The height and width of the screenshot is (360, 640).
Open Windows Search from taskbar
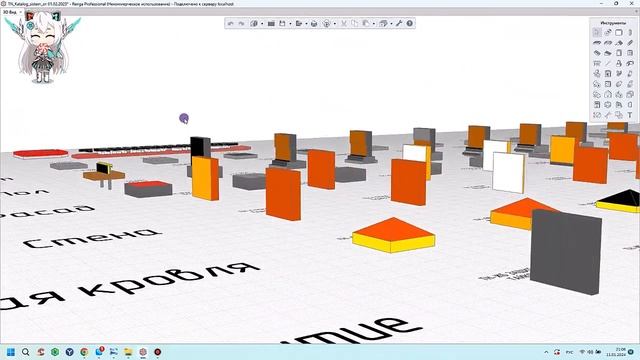pos(25,352)
